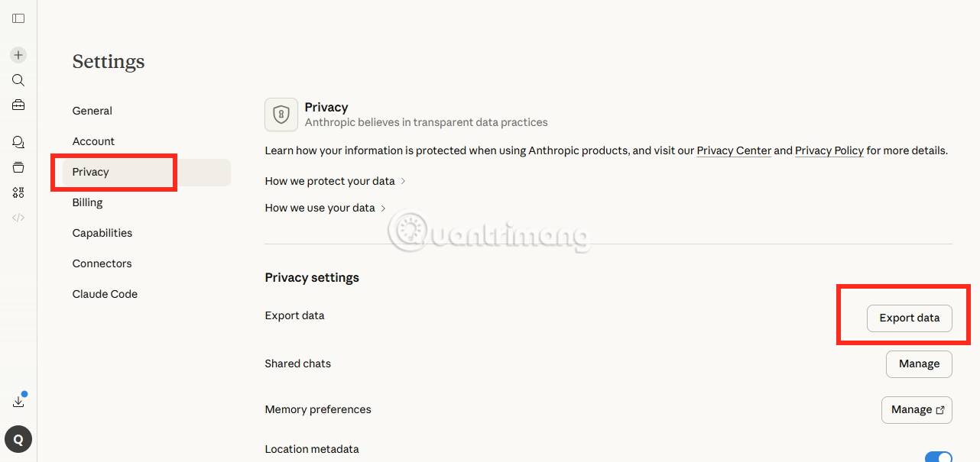This screenshot has width=980, height=462.
Task: Open Artifacts via the box icon
Action: coord(18,166)
